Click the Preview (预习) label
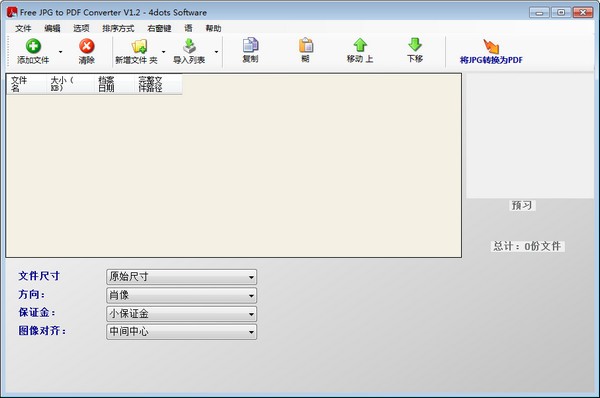Screen dimensions: 600x398 522,206
